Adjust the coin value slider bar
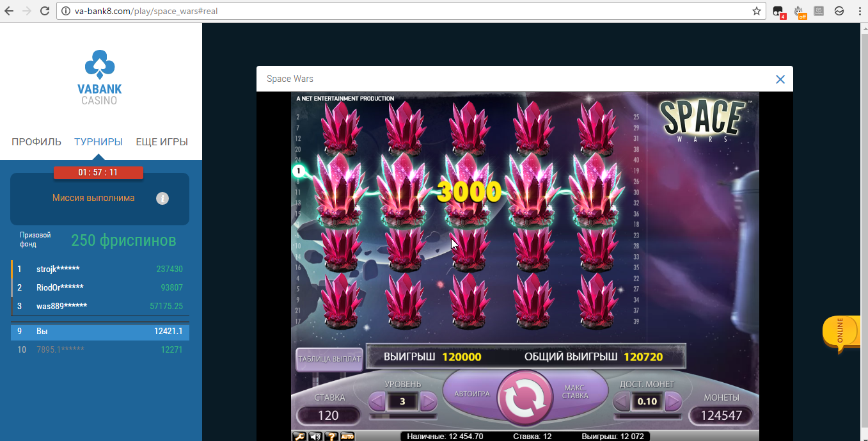The image size is (868, 441). click(x=647, y=416)
